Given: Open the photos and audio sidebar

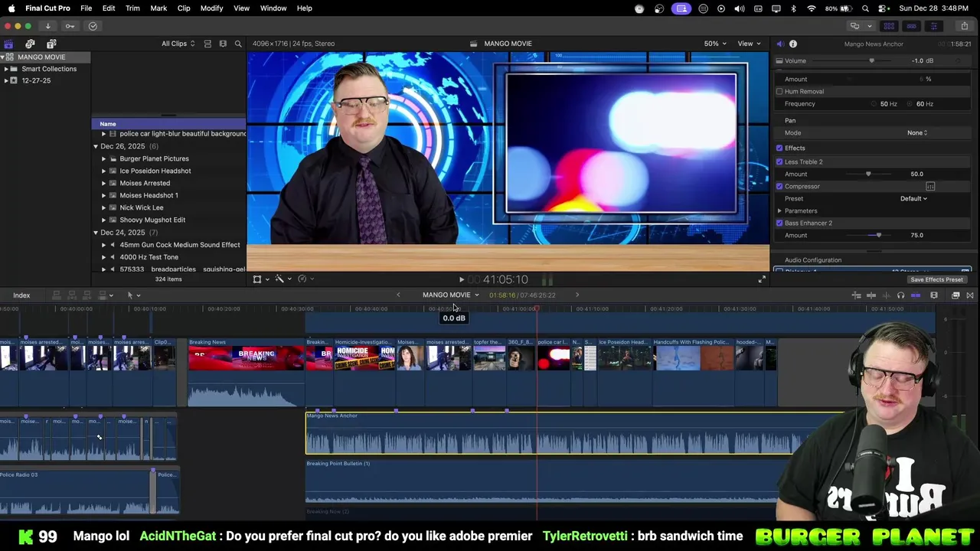Looking at the screenshot, I should [30, 44].
